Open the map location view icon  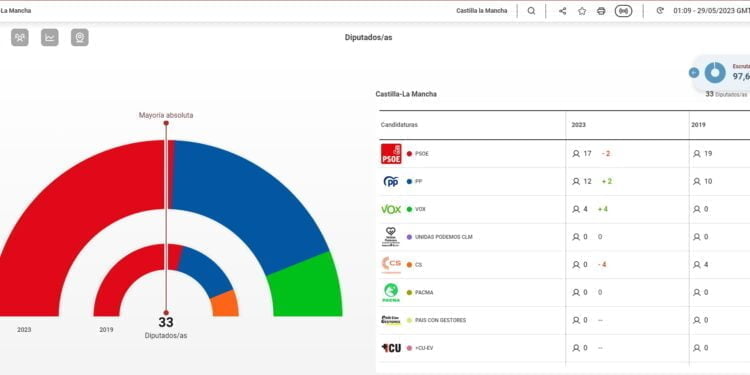(x=80, y=37)
